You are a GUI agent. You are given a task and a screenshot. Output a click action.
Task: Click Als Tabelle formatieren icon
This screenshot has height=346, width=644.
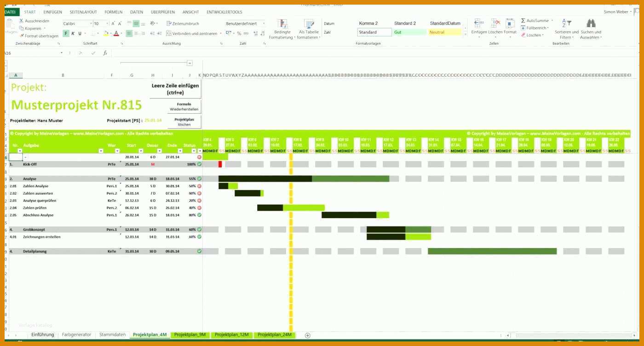(x=309, y=24)
